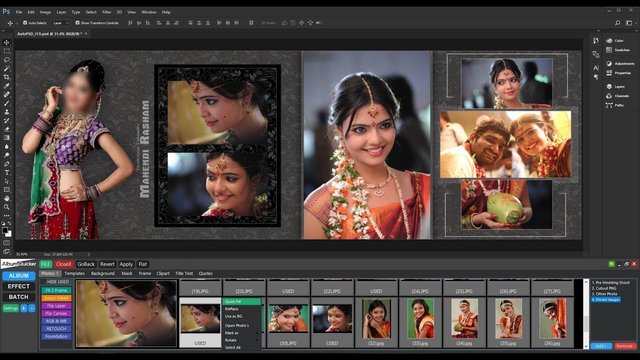Screen dimensions: 640x360
Task: Click the foreground color swatch
Action: [5, 231]
